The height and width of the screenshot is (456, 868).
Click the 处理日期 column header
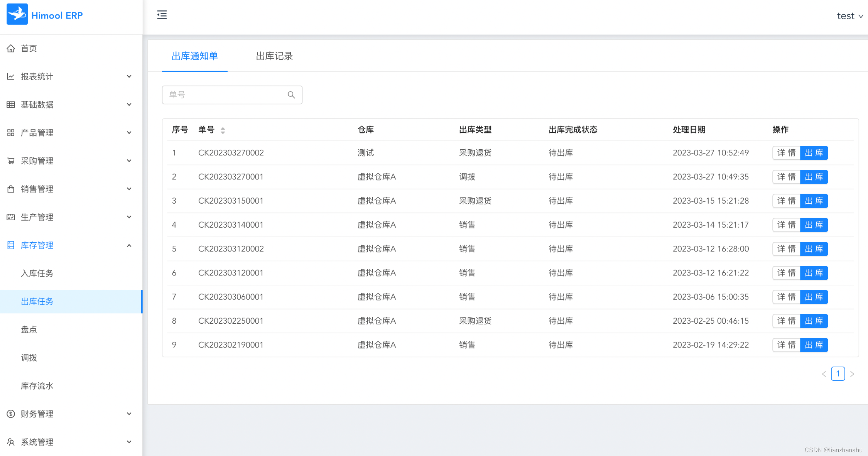coord(689,130)
